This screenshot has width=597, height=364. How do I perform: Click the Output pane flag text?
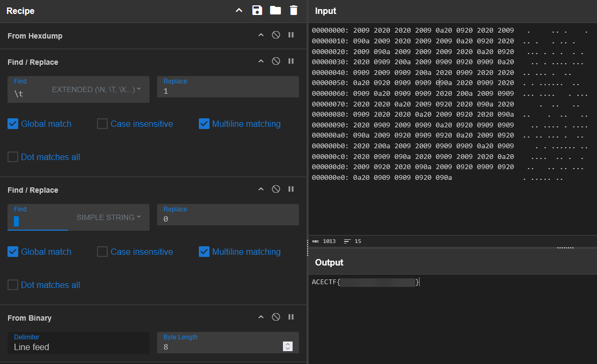(x=365, y=282)
